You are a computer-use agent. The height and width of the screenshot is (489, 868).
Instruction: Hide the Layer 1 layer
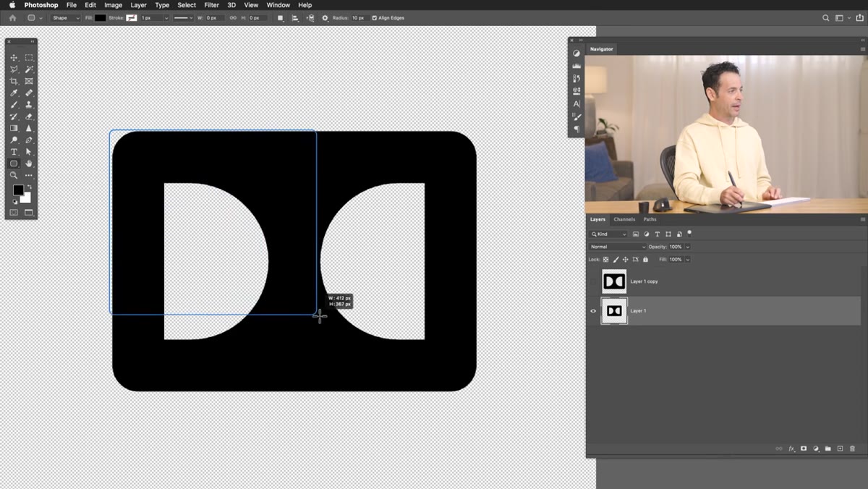(593, 311)
